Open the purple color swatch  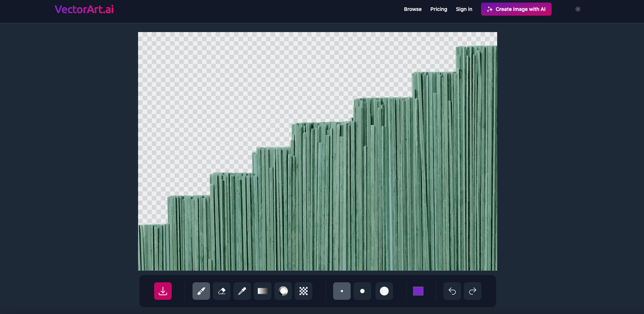418,291
